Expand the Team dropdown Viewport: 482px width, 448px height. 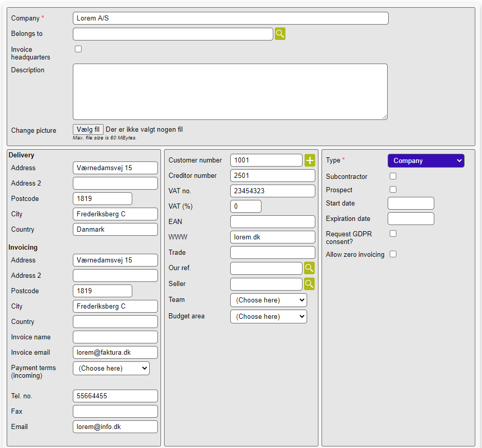[268, 300]
